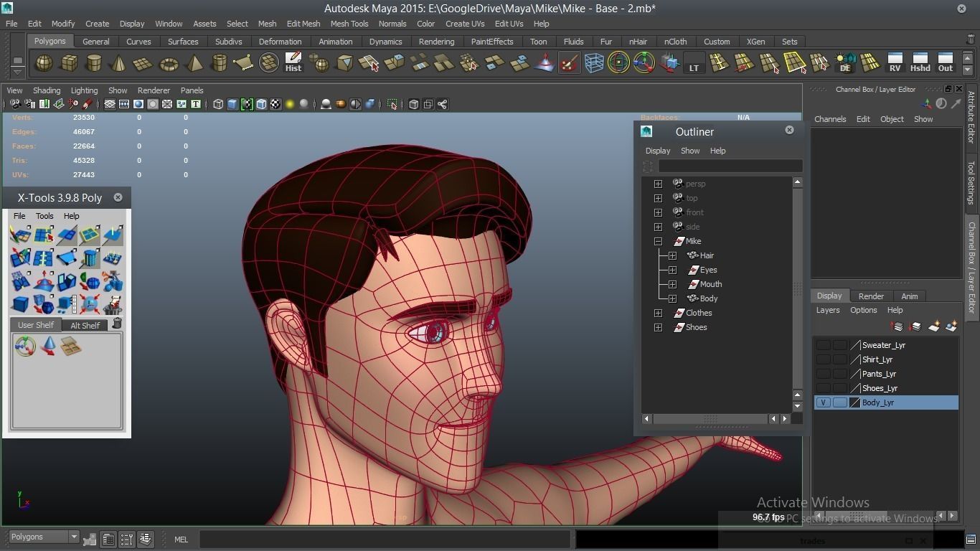980x551 pixels.
Task: Click the Outliner search field
Action: click(x=730, y=166)
